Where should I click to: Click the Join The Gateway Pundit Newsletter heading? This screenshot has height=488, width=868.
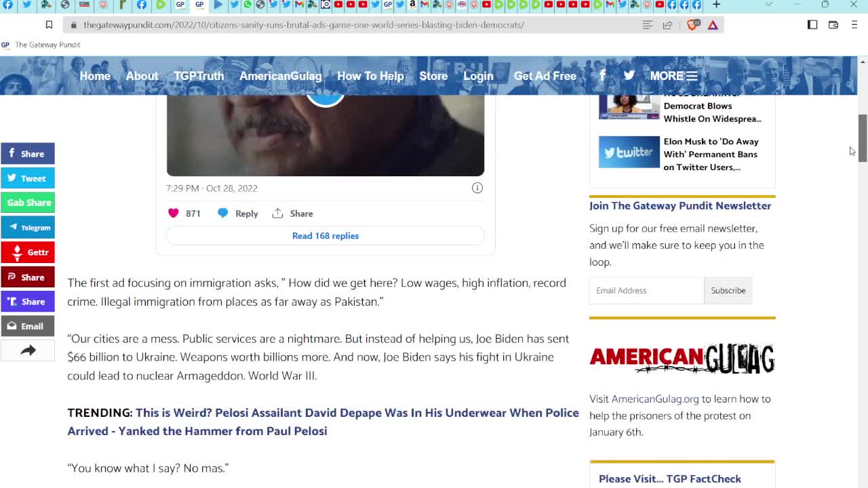[680, 205]
